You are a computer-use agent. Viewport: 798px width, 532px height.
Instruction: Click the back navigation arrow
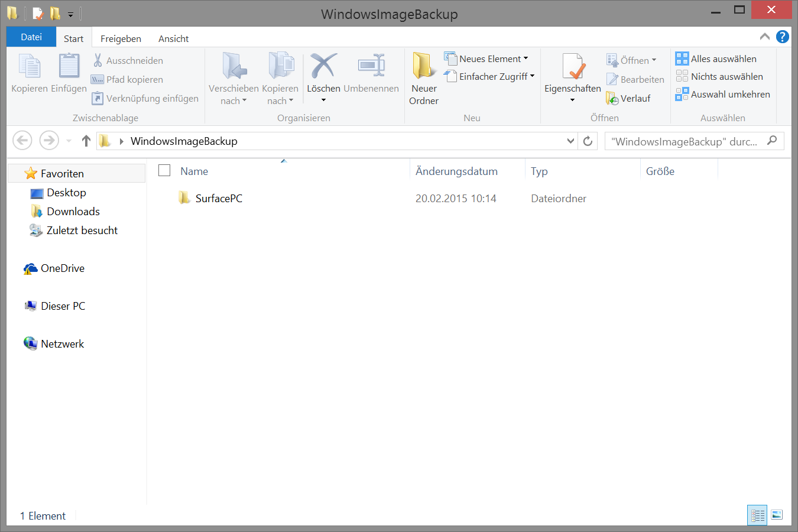point(22,141)
